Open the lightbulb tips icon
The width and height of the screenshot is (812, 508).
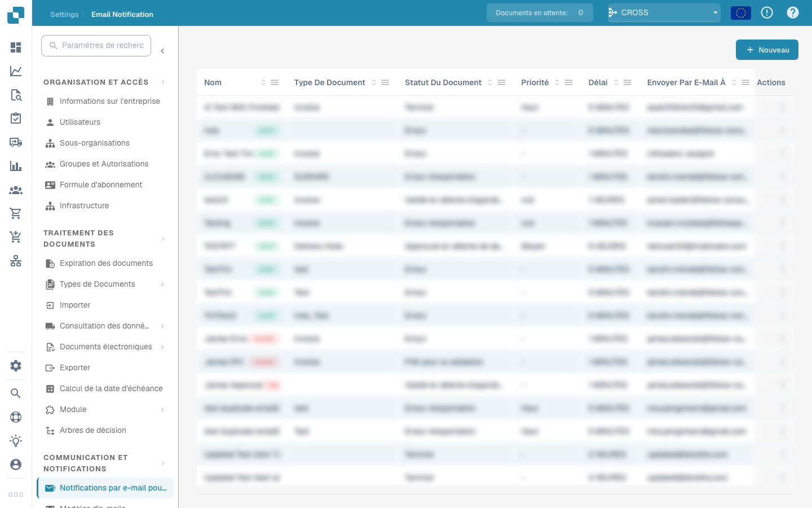point(16,441)
